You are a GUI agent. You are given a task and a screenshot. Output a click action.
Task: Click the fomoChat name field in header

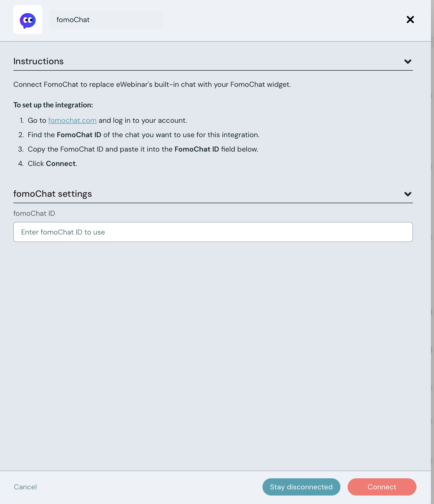106,20
